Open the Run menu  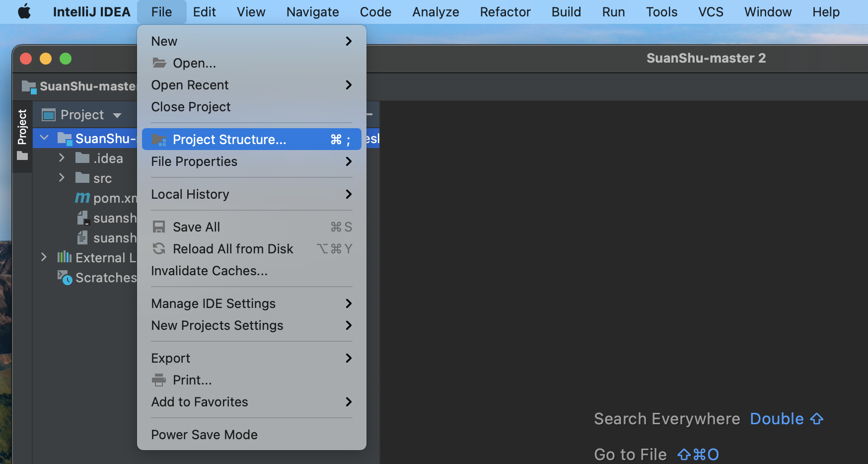[614, 11]
